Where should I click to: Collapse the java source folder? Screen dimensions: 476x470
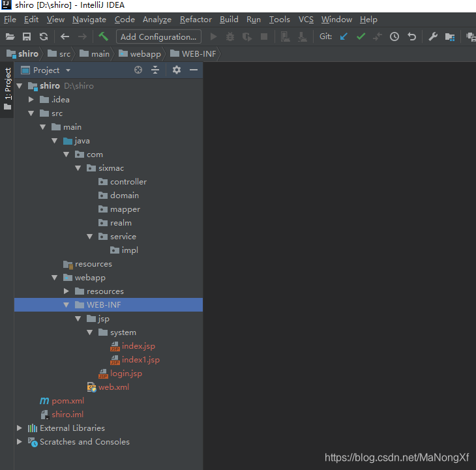(55, 141)
